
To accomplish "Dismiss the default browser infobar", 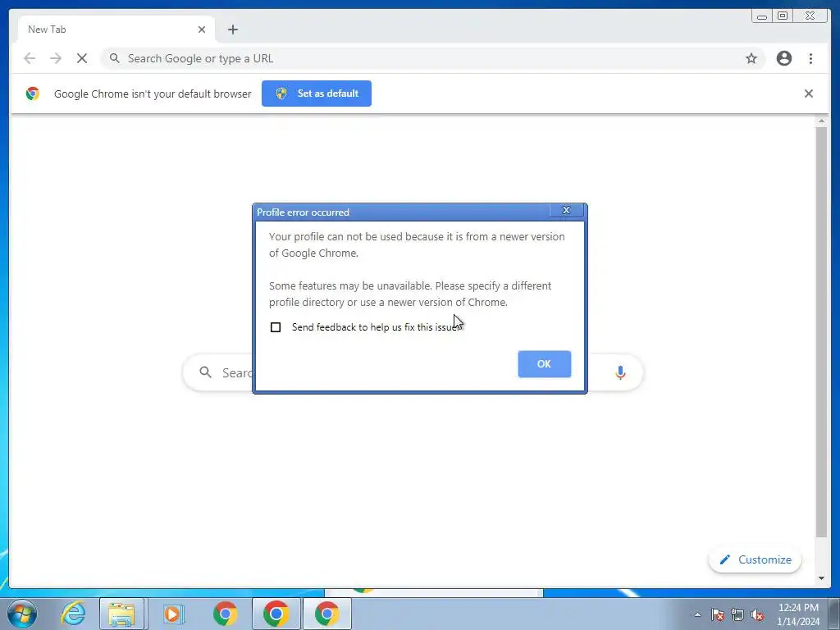I will (x=809, y=94).
